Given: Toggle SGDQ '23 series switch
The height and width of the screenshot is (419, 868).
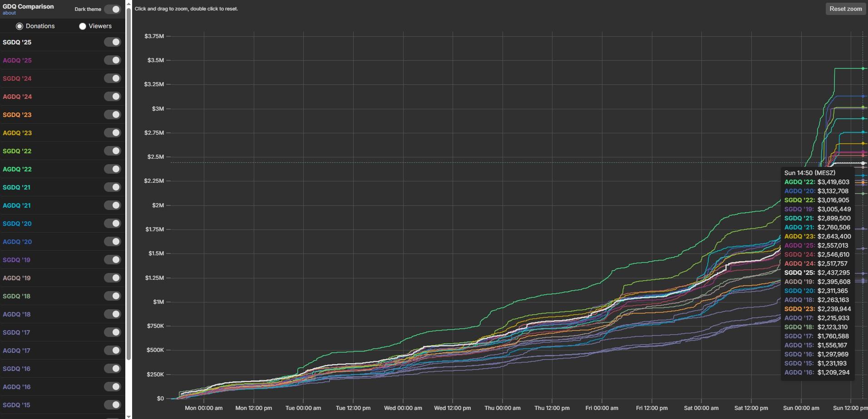Looking at the screenshot, I should (x=112, y=115).
